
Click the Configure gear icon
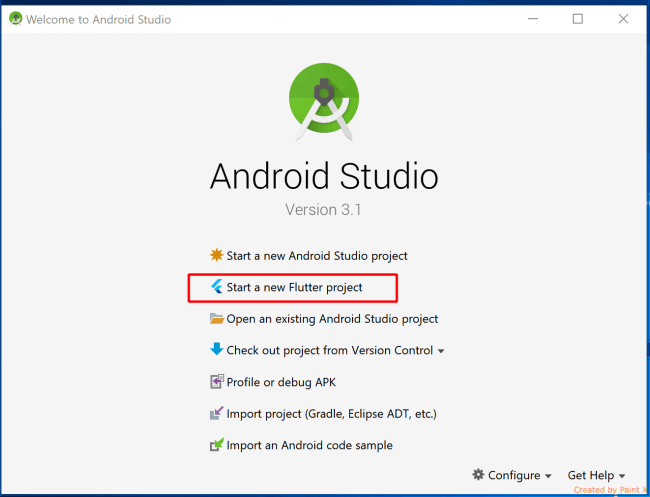tap(478, 474)
